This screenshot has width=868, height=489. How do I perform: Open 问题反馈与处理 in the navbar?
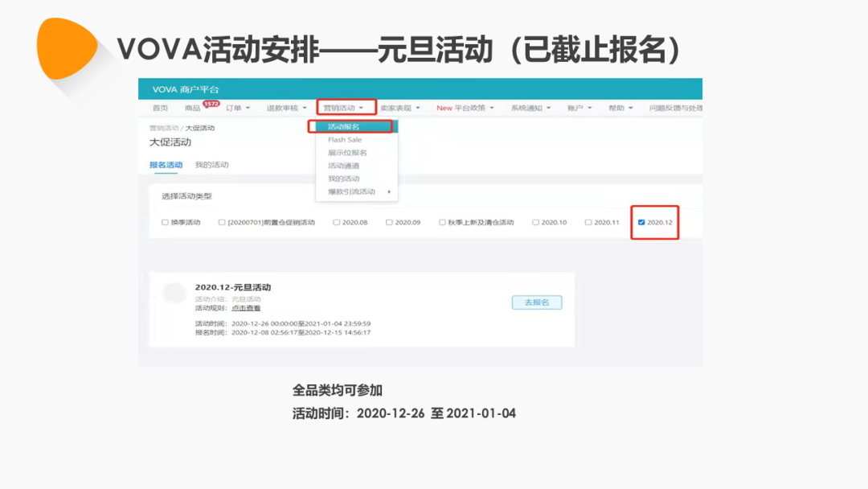tap(675, 108)
